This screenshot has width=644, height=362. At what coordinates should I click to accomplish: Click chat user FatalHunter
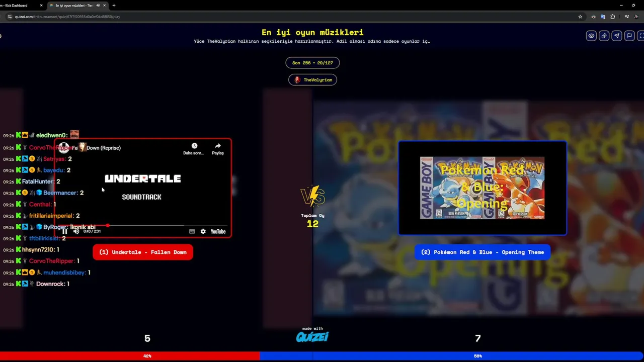(x=38, y=182)
